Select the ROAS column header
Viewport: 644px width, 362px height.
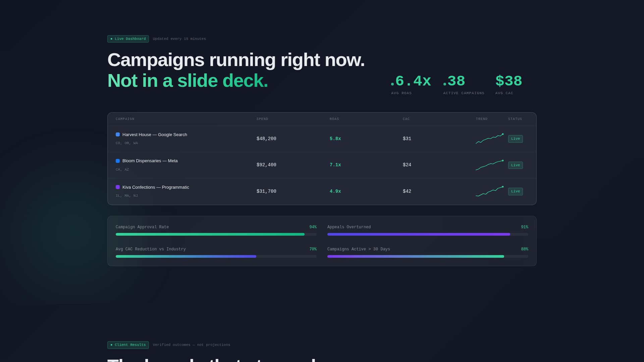click(x=334, y=119)
